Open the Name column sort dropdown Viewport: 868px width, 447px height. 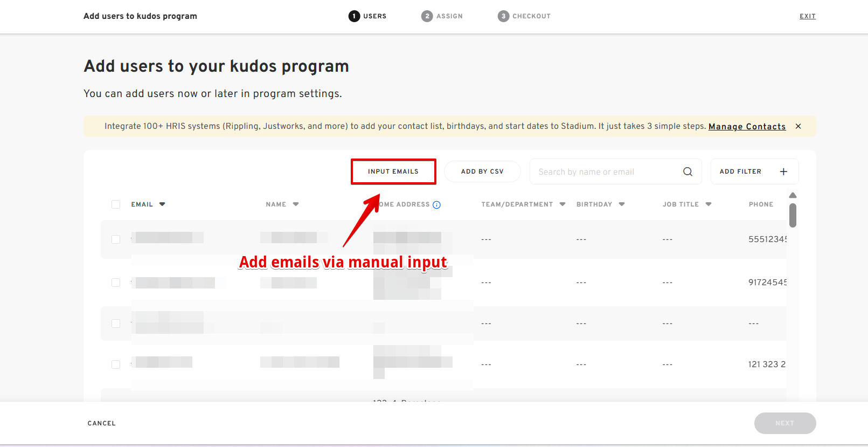[296, 204]
